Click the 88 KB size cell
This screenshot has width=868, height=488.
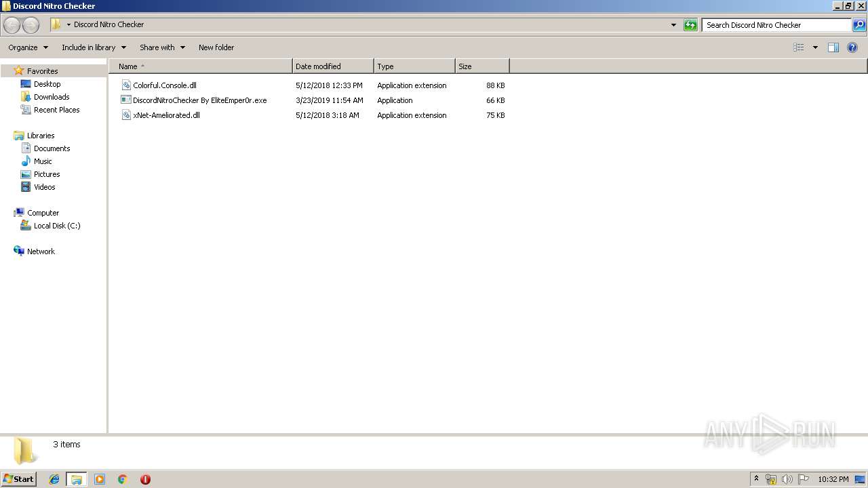click(495, 85)
